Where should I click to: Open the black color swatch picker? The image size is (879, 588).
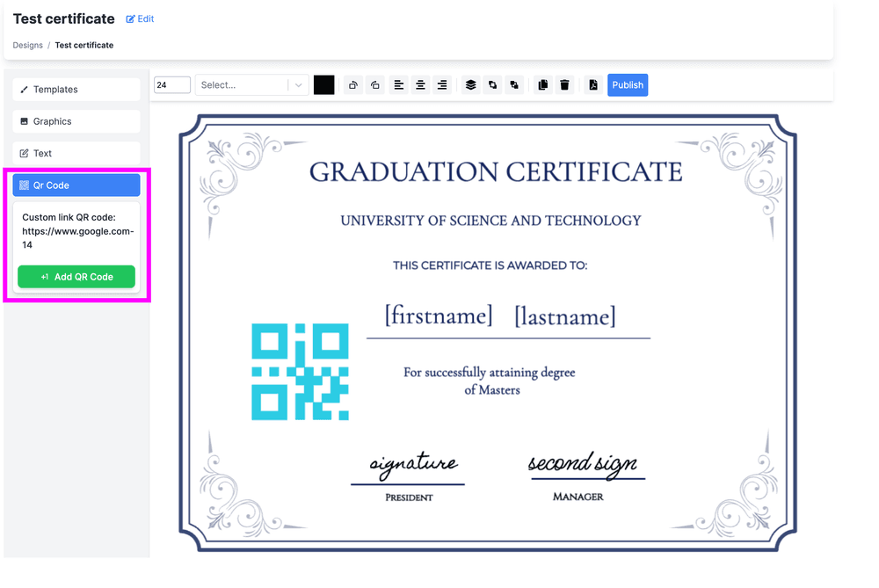(323, 84)
